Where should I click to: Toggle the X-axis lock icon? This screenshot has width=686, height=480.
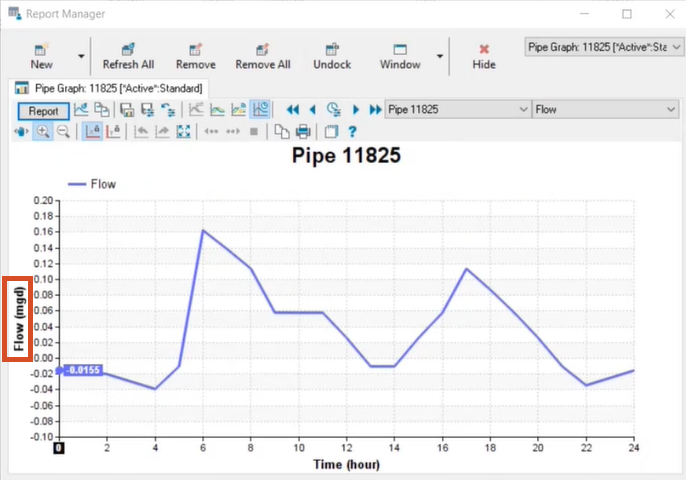point(92,131)
